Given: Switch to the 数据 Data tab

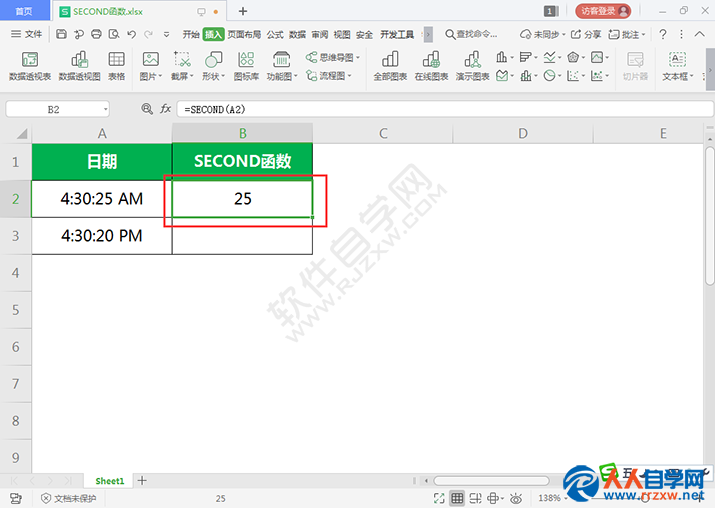Looking at the screenshot, I should [x=297, y=34].
